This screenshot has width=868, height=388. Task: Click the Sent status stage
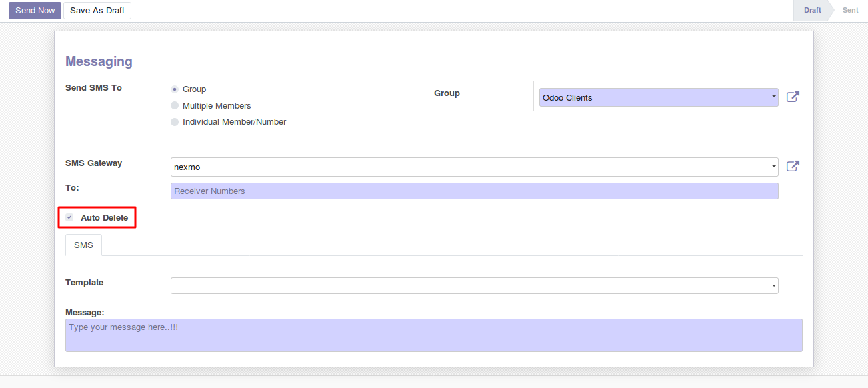pos(850,11)
